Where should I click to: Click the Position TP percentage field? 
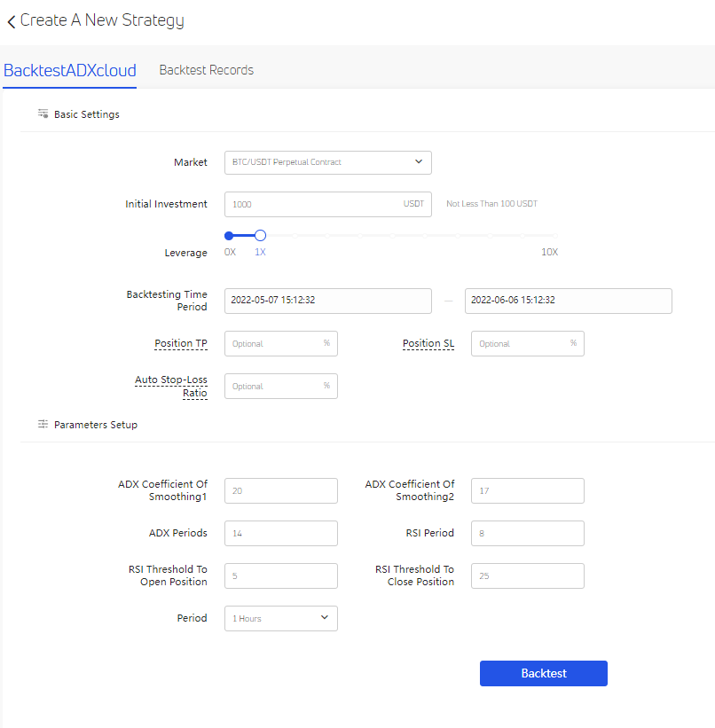275,343
